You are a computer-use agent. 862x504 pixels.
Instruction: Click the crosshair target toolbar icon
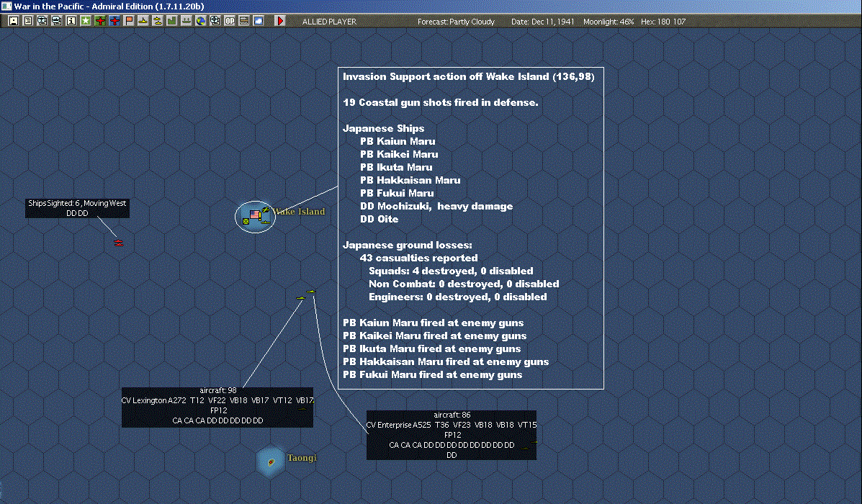(215, 21)
